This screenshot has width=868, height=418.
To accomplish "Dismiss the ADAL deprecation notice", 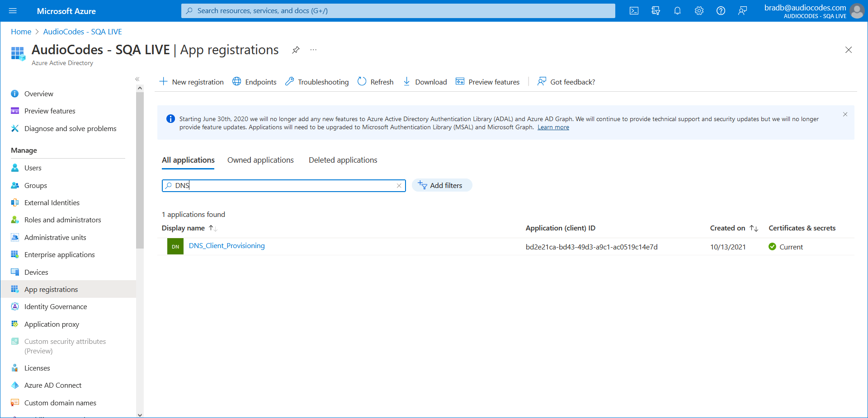I will [844, 114].
